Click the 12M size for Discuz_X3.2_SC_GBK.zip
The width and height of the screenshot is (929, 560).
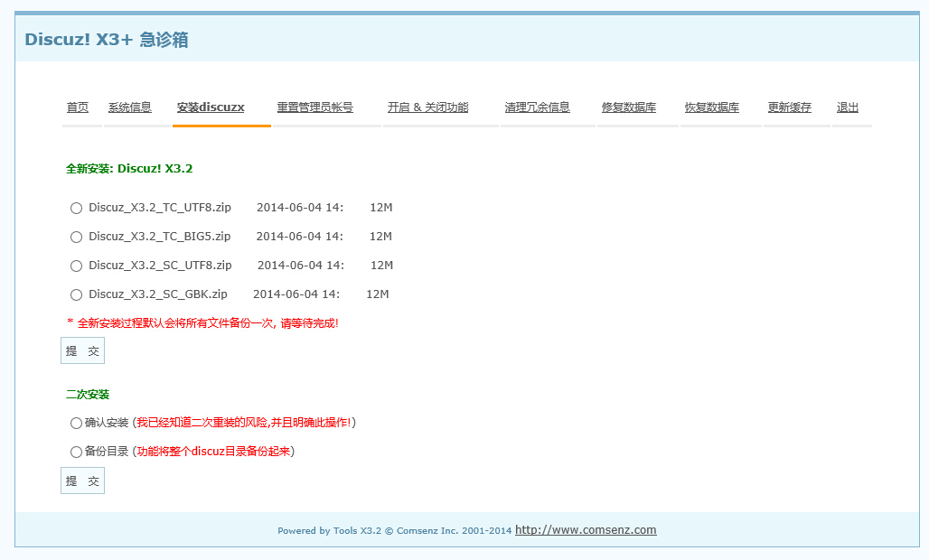(378, 294)
